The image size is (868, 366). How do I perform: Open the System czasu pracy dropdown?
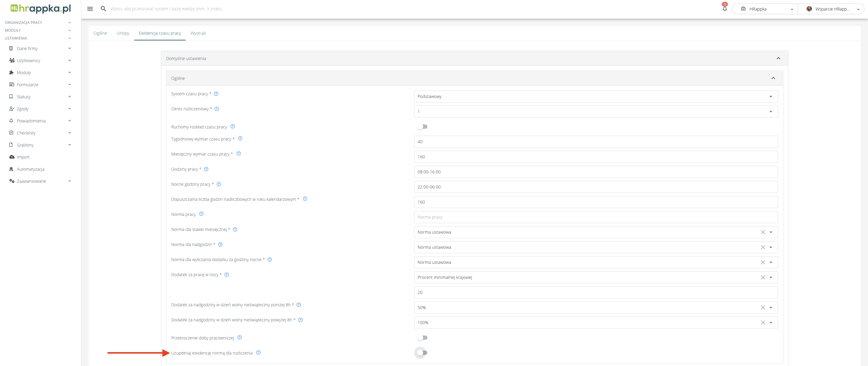[596, 96]
